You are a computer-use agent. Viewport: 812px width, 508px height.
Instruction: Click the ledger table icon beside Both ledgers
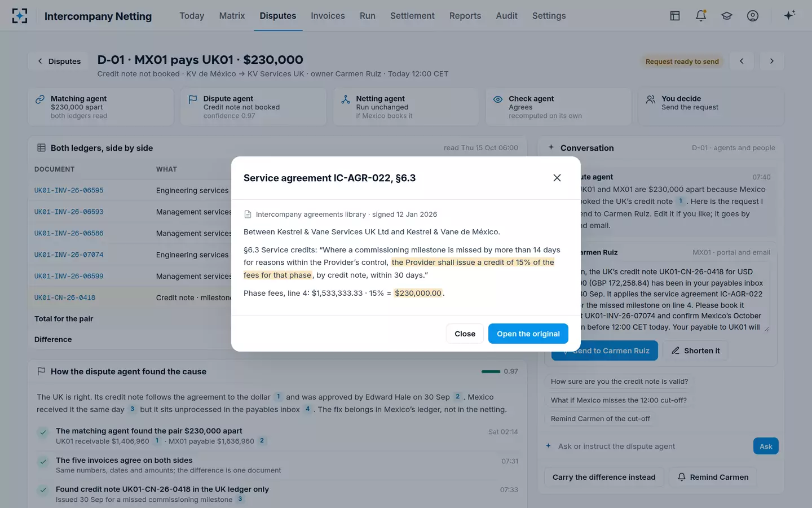pos(41,148)
